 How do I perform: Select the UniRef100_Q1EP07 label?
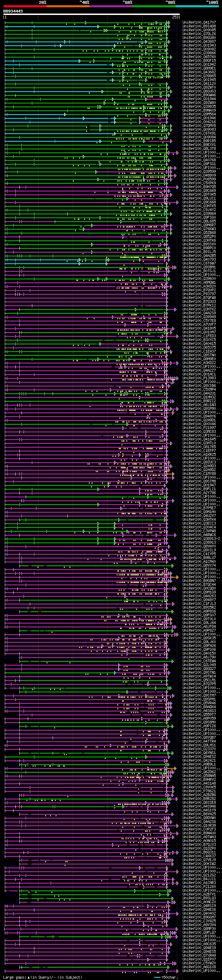pyautogui.click(x=199, y=959)
